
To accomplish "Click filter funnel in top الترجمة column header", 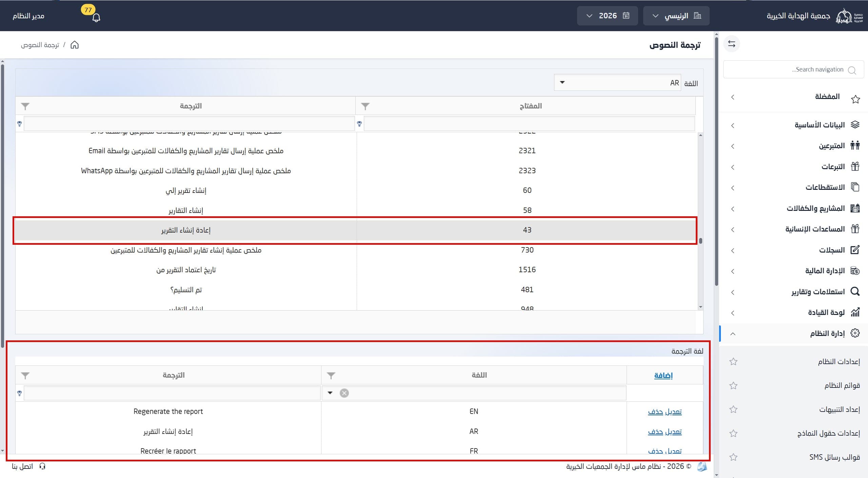I will [x=25, y=106].
